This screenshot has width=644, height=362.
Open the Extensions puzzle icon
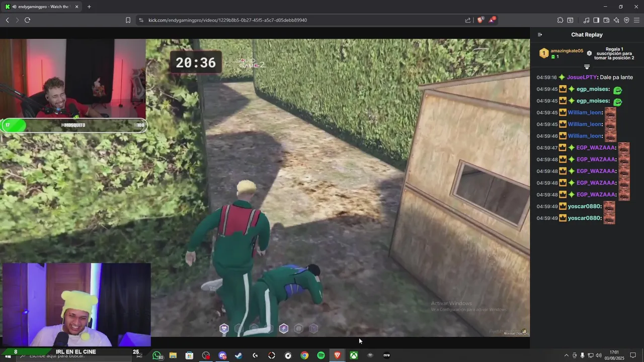[x=560, y=20]
